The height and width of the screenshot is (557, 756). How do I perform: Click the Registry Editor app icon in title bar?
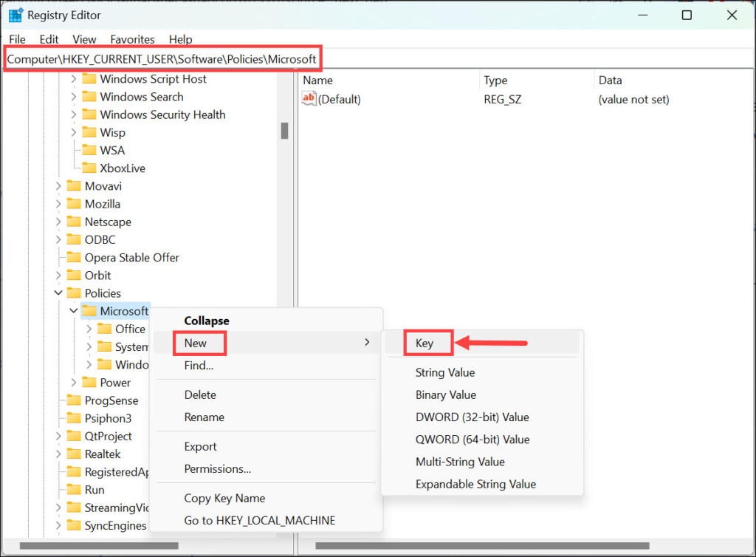pyautogui.click(x=16, y=15)
